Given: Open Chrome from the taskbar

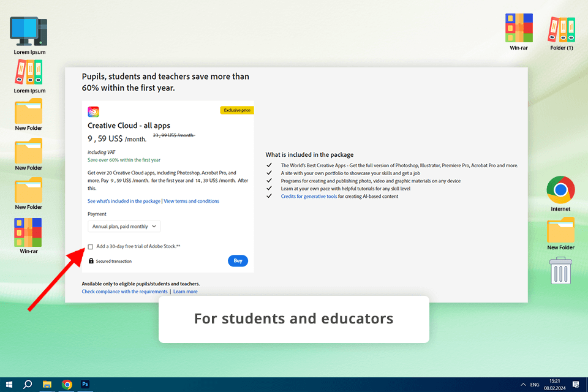Looking at the screenshot, I should coord(67,385).
